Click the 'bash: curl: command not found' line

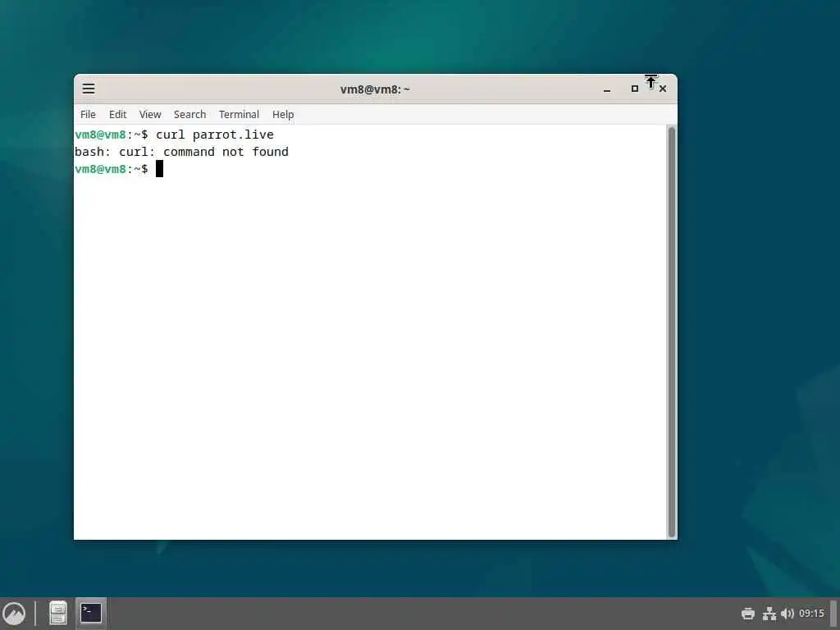(x=181, y=152)
